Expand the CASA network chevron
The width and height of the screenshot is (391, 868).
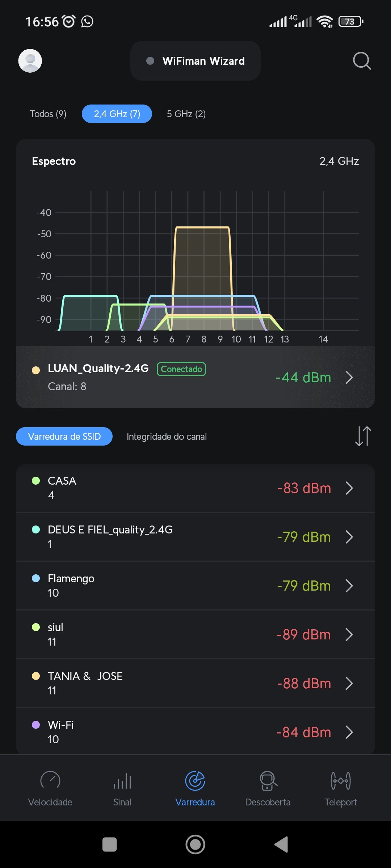[349, 488]
